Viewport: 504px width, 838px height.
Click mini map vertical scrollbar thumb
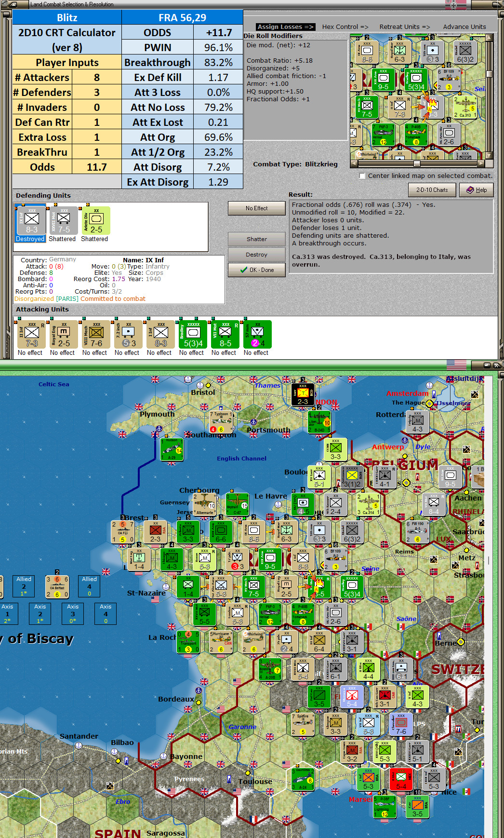(x=490, y=74)
